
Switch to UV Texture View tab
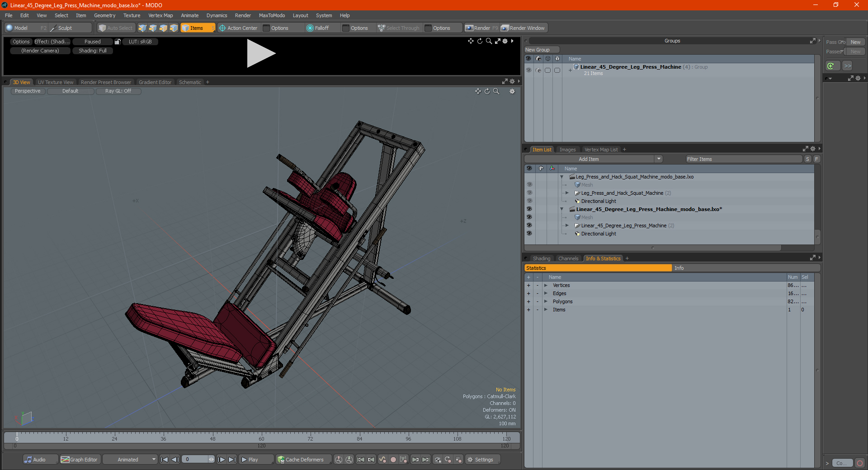click(56, 82)
